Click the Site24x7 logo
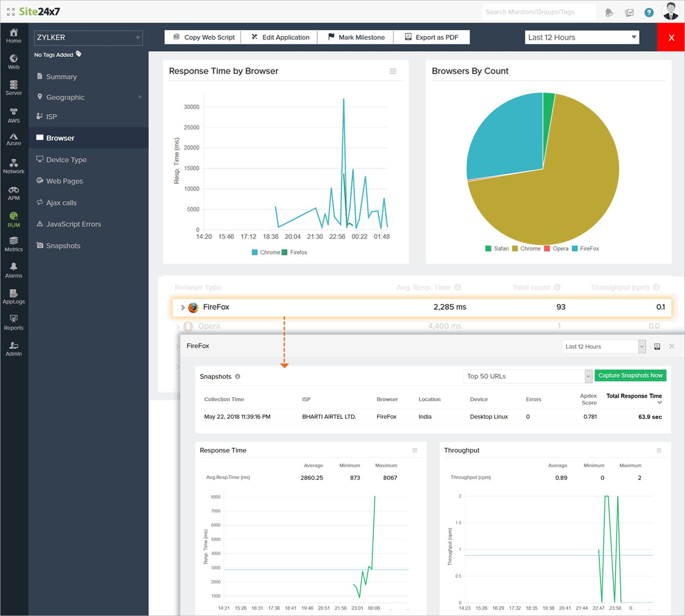Image resolution: width=685 pixels, height=616 pixels. [x=39, y=12]
